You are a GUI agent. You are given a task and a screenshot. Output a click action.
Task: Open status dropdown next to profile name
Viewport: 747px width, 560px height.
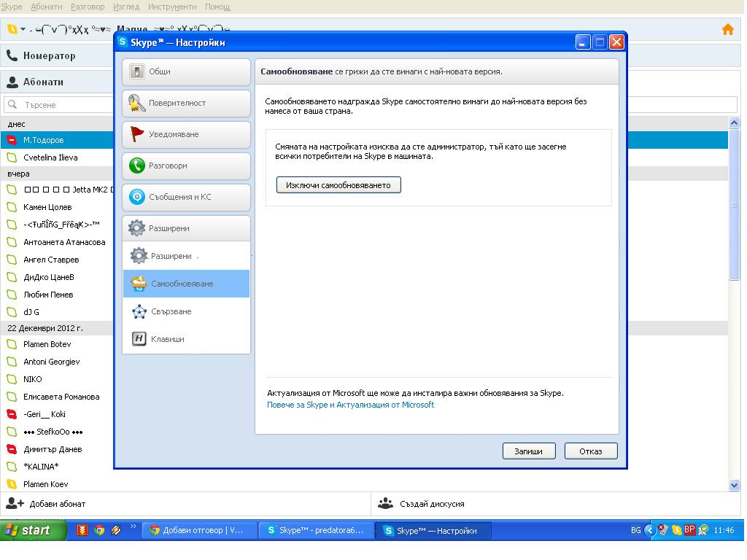pyautogui.click(x=15, y=30)
